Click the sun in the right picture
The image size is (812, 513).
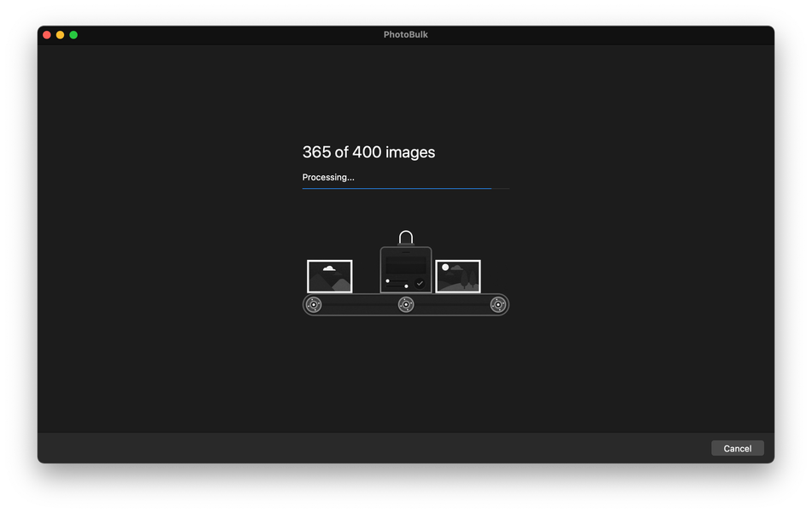(x=445, y=268)
